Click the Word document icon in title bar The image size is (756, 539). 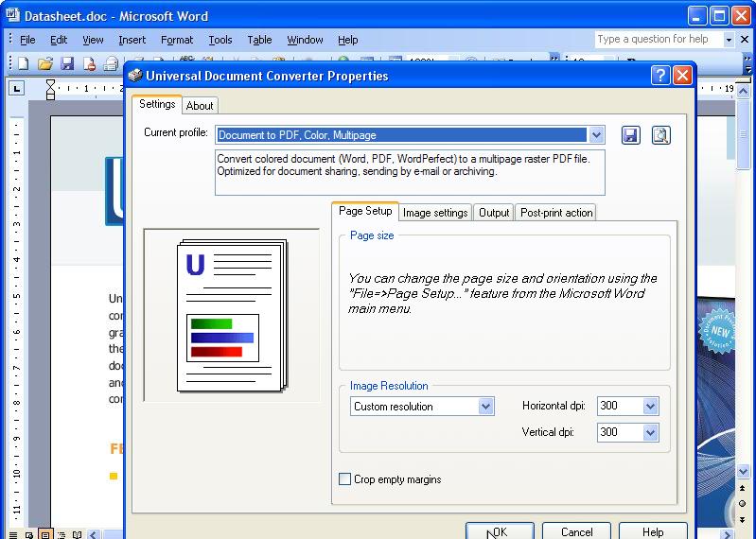[12, 15]
